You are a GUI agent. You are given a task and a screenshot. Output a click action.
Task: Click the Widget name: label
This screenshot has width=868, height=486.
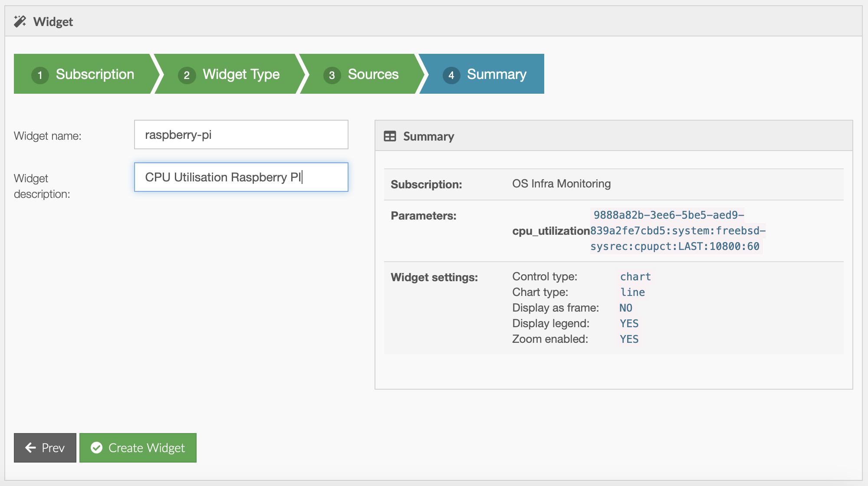(48, 136)
